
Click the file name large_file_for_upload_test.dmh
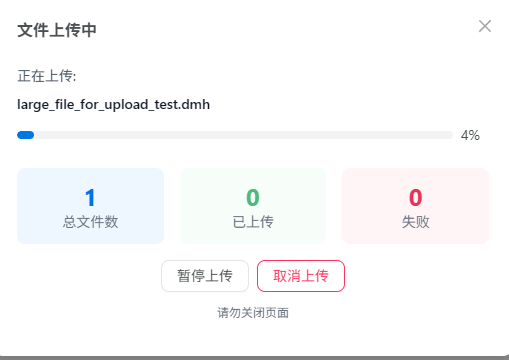(114, 105)
